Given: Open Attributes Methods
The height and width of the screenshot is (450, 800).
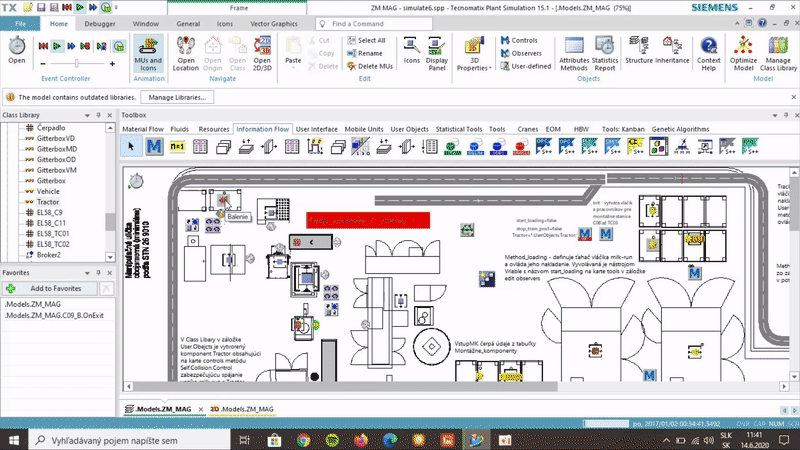Looking at the screenshot, I should click(x=574, y=54).
